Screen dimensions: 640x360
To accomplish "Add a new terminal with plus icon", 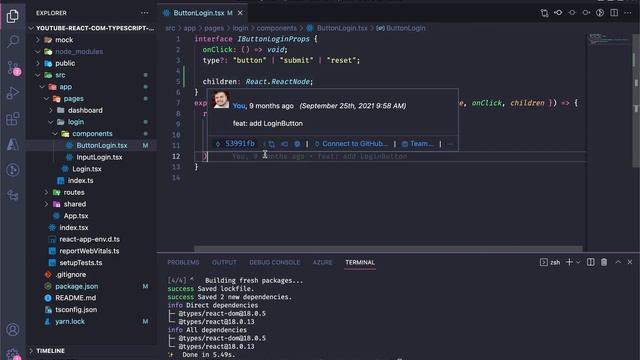I will (x=569, y=262).
